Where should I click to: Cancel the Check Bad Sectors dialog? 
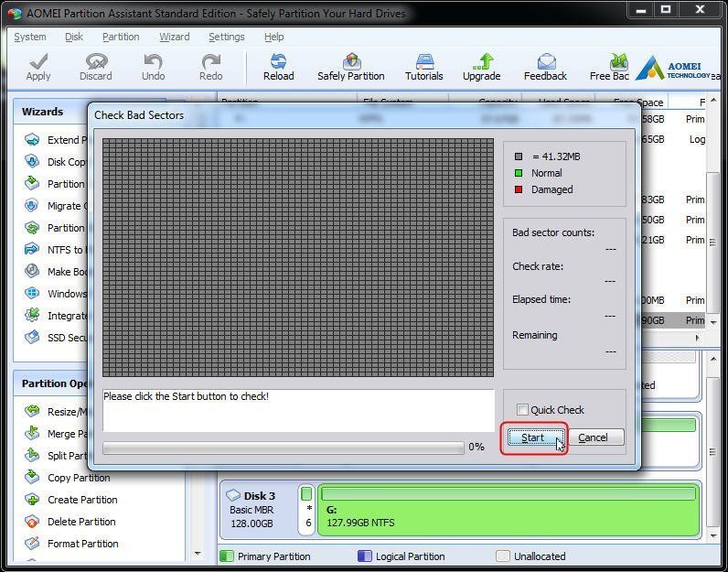pyautogui.click(x=595, y=437)
